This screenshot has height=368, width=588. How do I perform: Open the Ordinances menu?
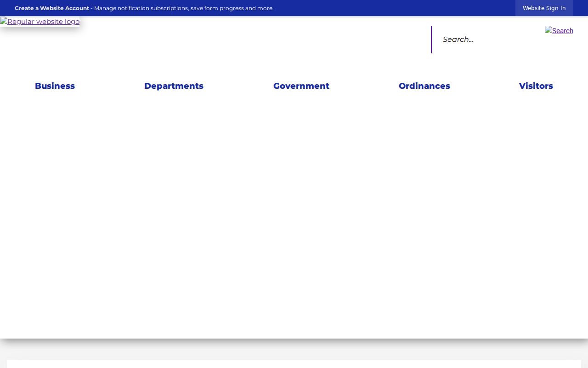click(x=424, y=86)
